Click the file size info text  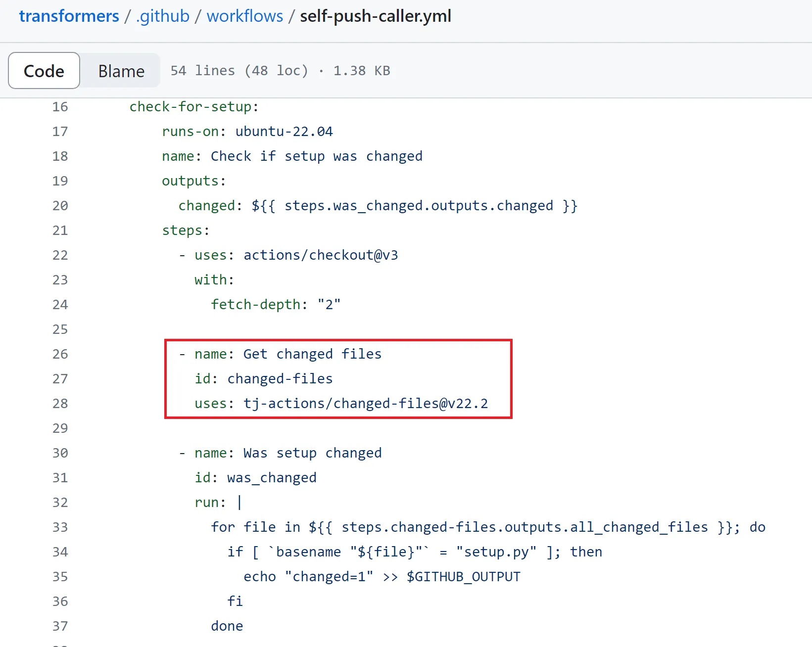pyautogui.click(x=280, y=71)
